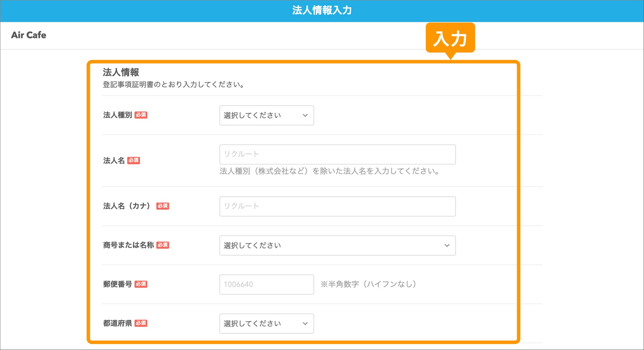Click the 法人情報 section heading
This screenshot has height=350, width=644.
click(121, 72)
